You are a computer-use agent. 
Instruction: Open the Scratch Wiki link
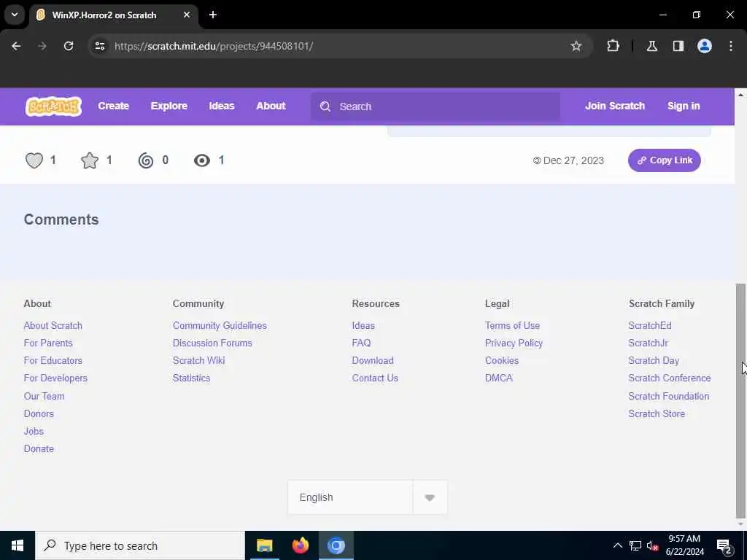198,360
